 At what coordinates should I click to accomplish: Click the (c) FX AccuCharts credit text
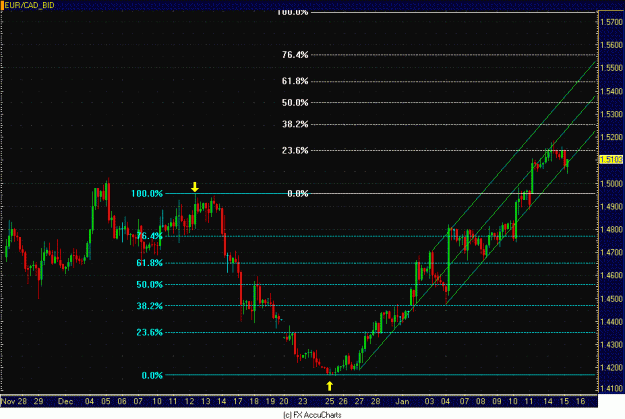pyautogui.click(x=312, y=415)
